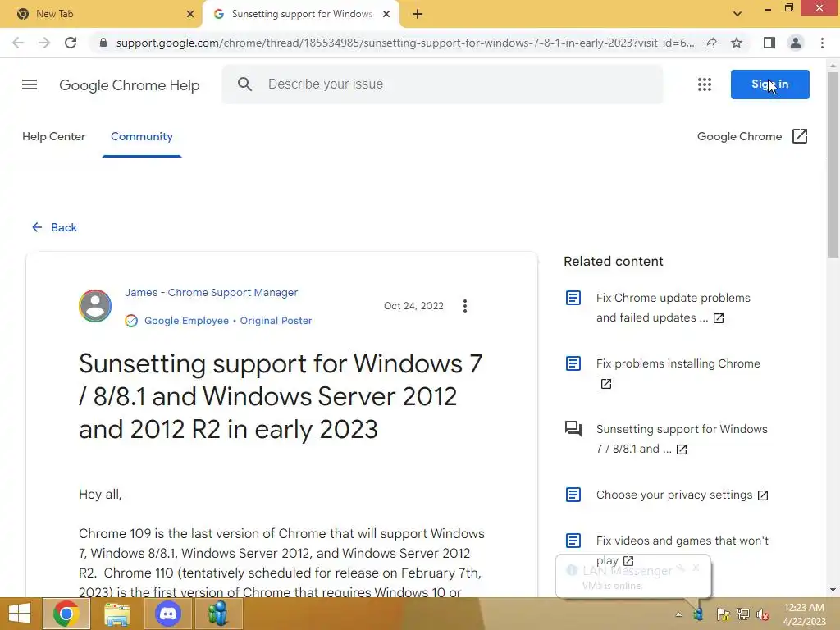
Task: Click the Back link
Action: (54, 228)
